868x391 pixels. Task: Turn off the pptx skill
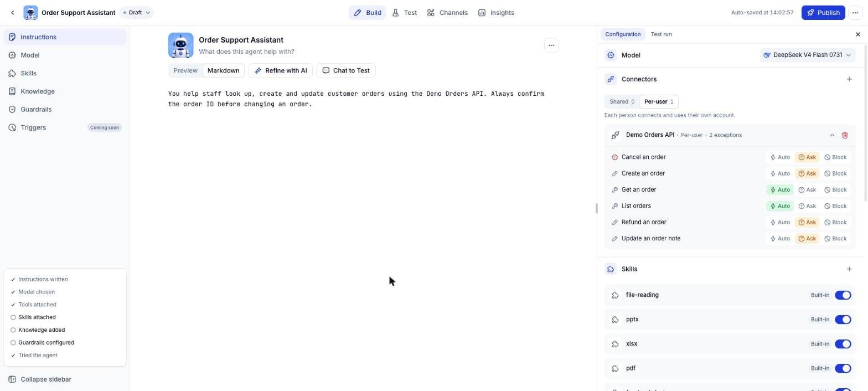point(843,320)
